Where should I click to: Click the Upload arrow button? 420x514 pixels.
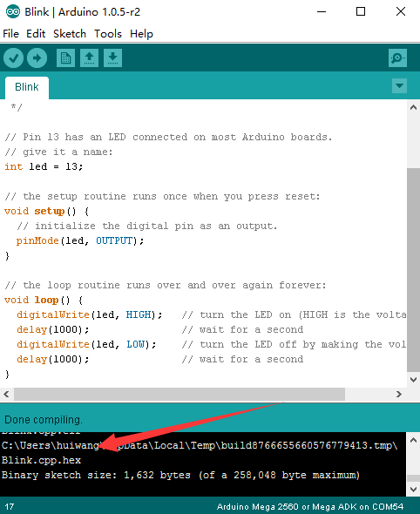coord(37,58)
